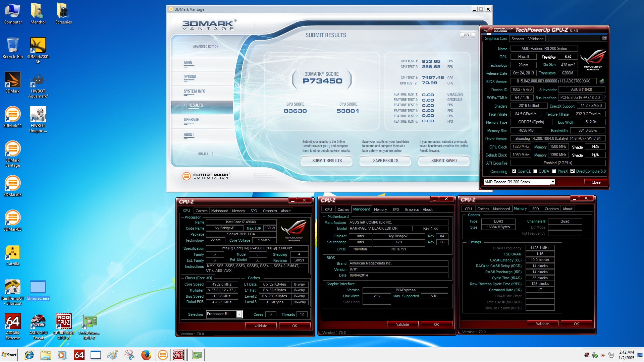Click the HELP button in 3DMark Vantage
The height and width of the screenshot is (362, 644).
click(468, 35)
